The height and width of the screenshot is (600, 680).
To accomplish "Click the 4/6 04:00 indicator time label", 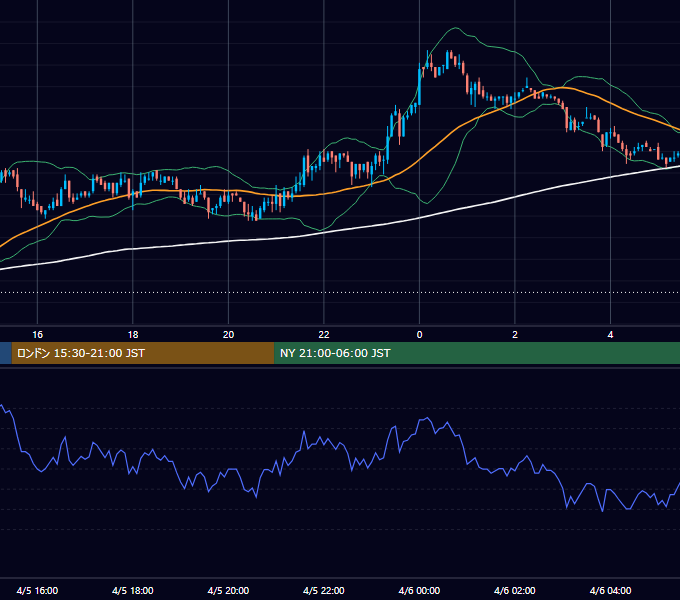I will coord(610,590).
